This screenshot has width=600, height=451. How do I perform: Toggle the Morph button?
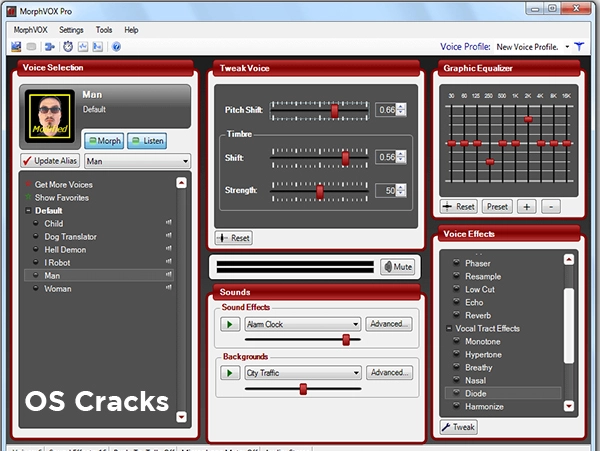pyautogui.click(x=104, y=141)
